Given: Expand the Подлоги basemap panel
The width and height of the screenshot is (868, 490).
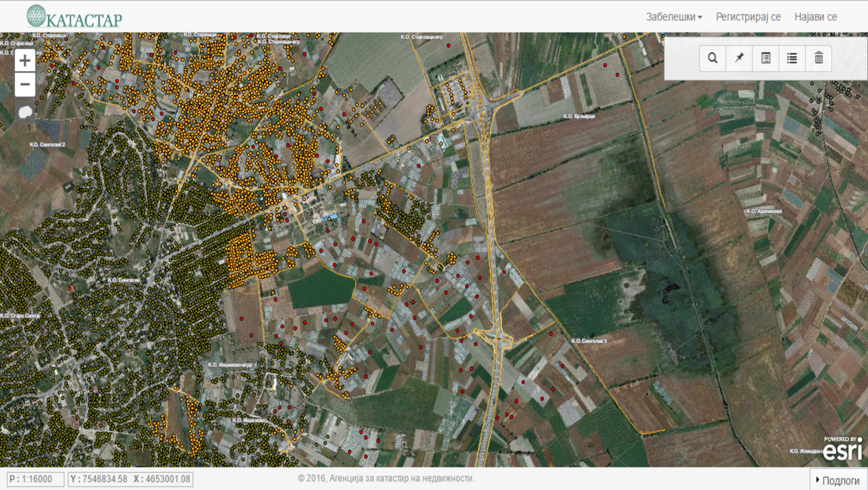Looking at the screenshot, I should point(838,480).
